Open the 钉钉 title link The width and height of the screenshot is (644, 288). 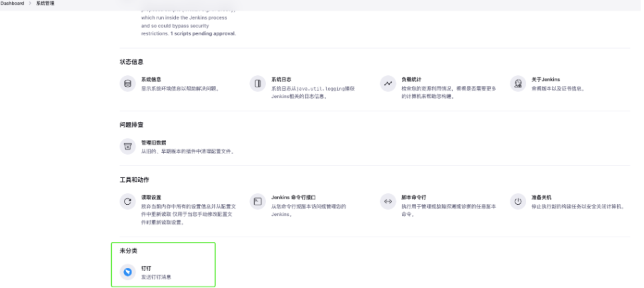pos(146,268)
